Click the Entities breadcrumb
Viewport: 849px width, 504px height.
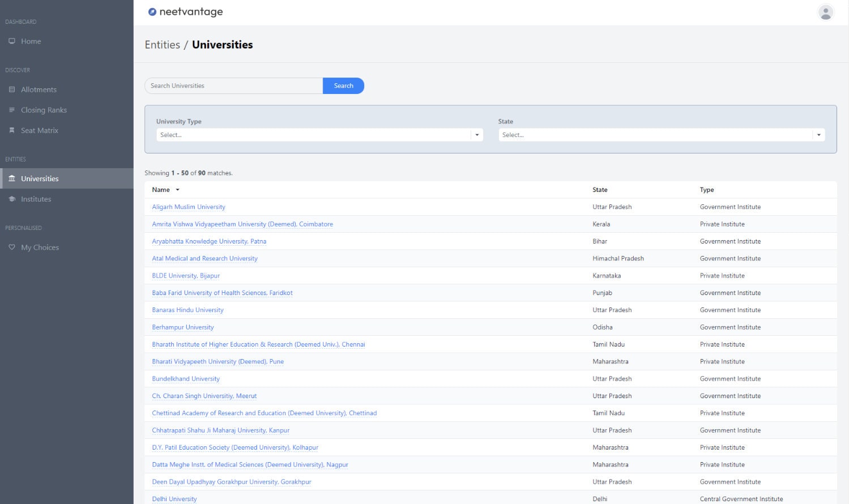coord(162,45)
